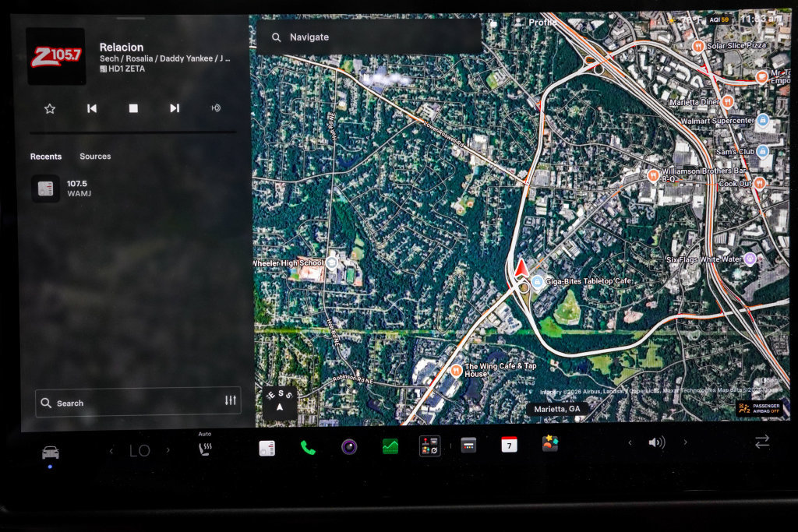The image size is (798, 532).
Task: Select the Solar Slice Pizza map pin
Action: (x=698, y=46)
